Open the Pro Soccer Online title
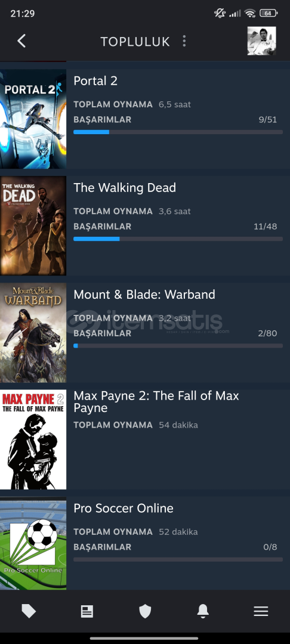The height and width of the screenshot is (644, 290). tap(124, 508)
